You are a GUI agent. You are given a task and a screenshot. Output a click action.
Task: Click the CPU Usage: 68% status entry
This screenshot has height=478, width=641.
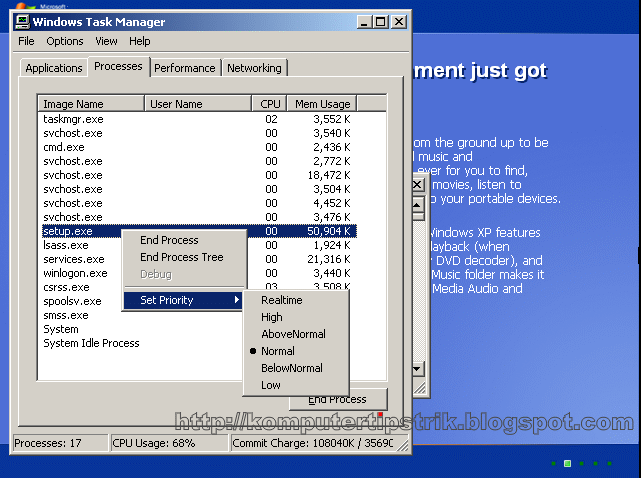169,443
